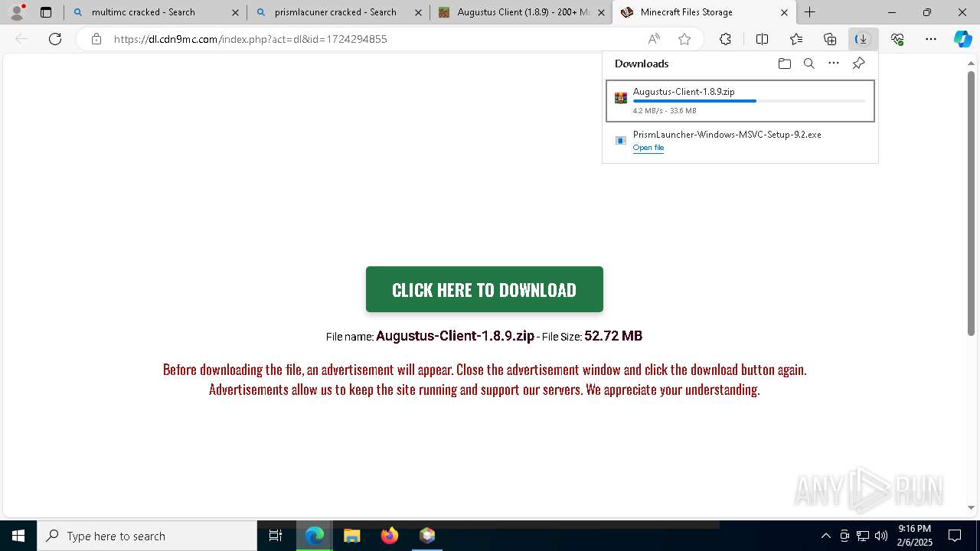Open network status tray icon
This screenshot has width=980, height=551.
[863, 536]
